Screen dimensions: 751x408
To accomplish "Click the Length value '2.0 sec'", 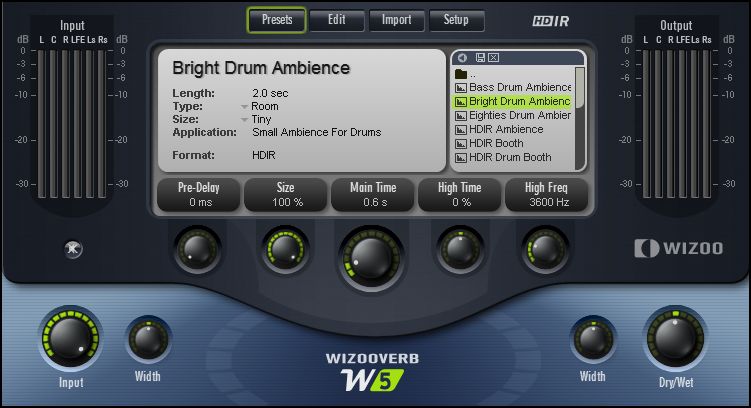I will [x=270, y=93].
